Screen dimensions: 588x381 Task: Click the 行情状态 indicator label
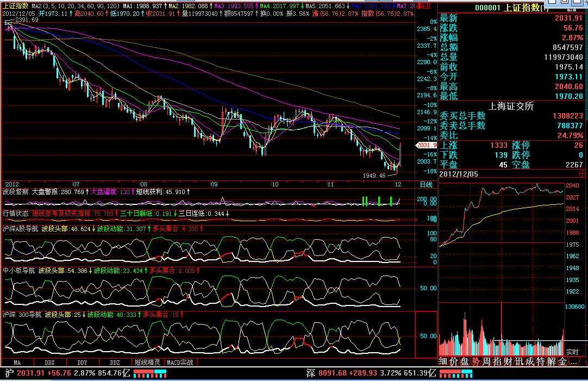(15, 214)
